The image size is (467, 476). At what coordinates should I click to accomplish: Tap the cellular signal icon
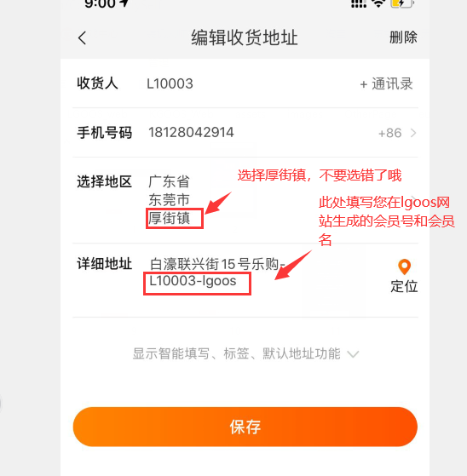click(x=359, y=3)
